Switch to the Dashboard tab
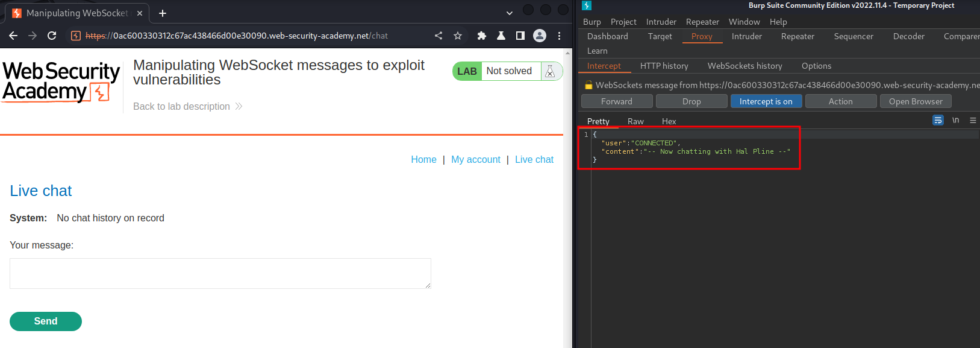This screenshot has width=980, height=348. pos(608,36)
